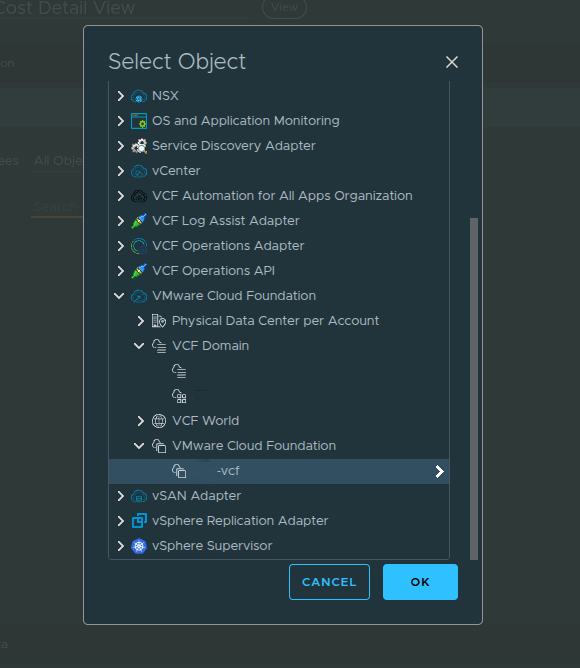Select the VCF World label

coord(205,421)
